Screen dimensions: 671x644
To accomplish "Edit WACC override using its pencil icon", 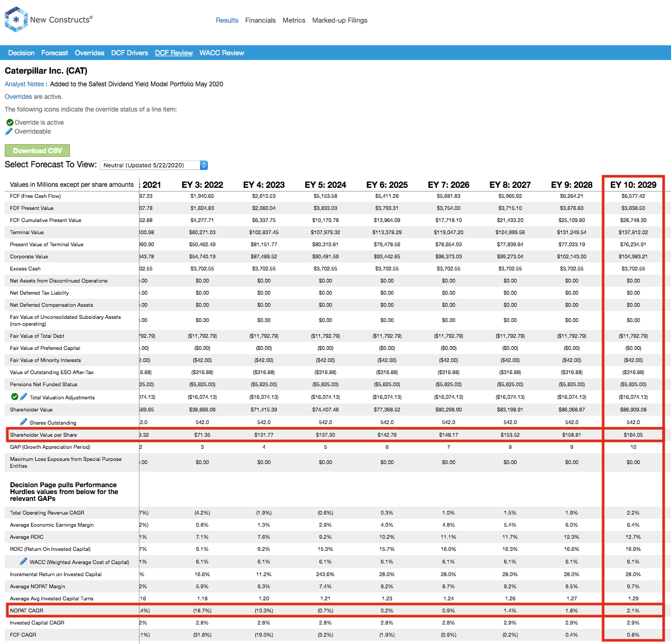I will point(24,561).
